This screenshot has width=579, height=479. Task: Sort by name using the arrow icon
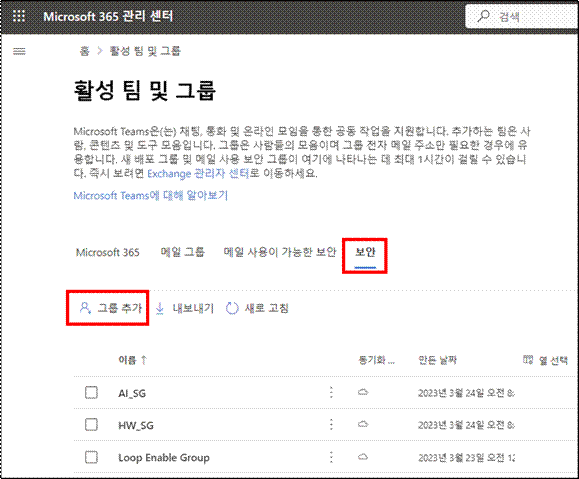pyautogui.click(x=144, y=360)
